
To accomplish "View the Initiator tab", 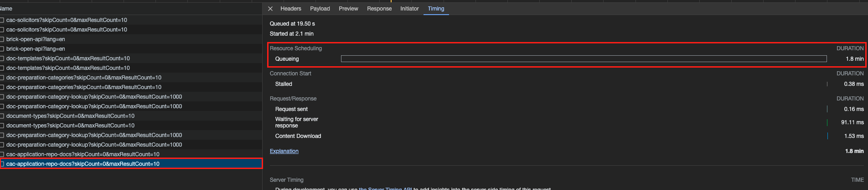I will [x=409, y=9].
